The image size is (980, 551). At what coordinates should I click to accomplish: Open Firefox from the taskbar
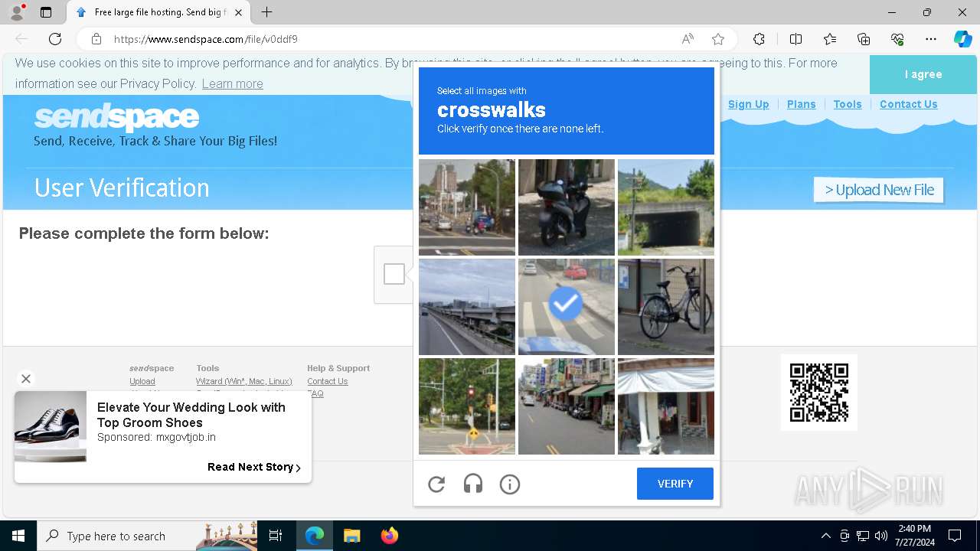[x=389, y=536]
